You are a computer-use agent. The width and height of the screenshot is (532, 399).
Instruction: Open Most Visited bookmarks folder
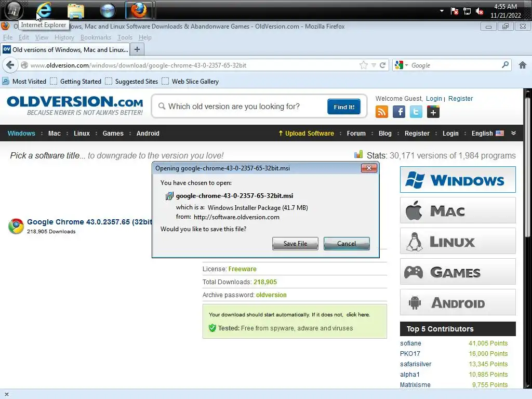pyautogui.click(x=24, y=82)
